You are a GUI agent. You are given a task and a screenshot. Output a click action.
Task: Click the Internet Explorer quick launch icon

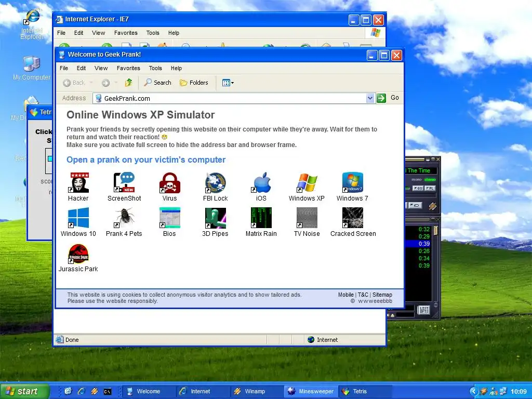click(x=82, y=391)
